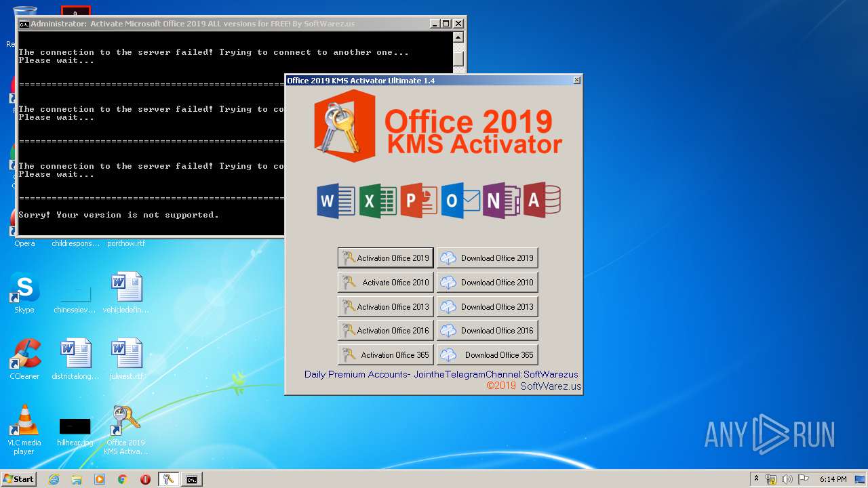Click the command prompt scrollbar thumb

coord(458,59)
